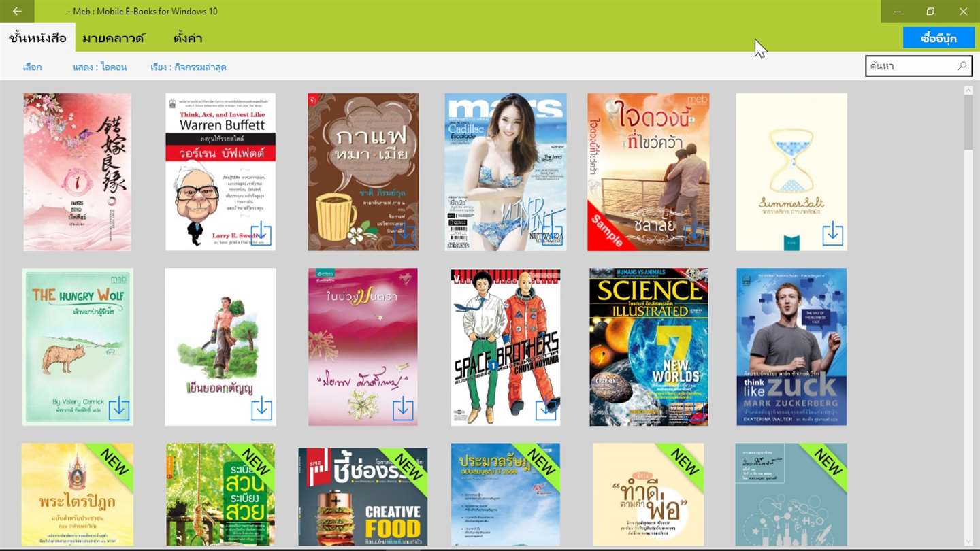Download the เย็นยอดกตัญญู book

pyautogui.click(x=261, y=409)
